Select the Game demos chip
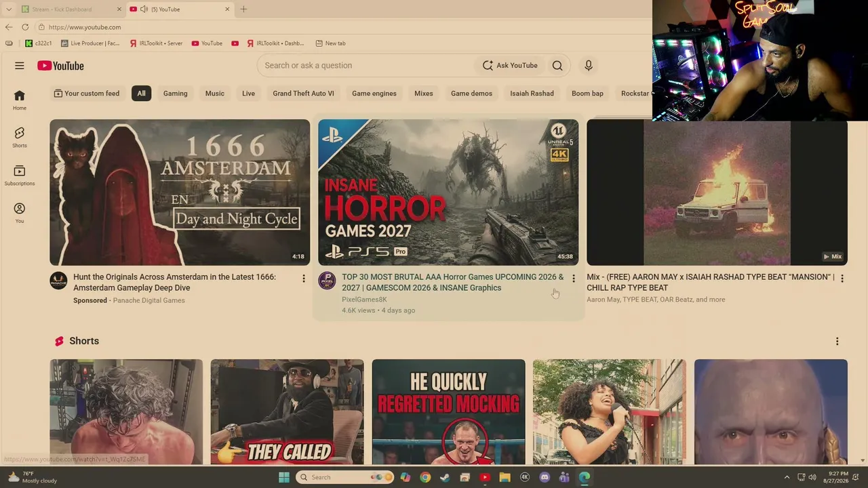 pyautogui.click(x=471, y=94)
